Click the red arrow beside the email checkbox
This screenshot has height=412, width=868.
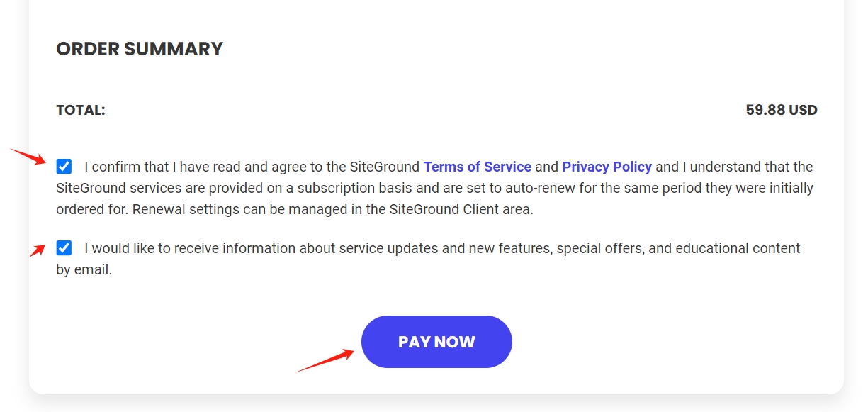pyautogui.click(x=38, y=250)
